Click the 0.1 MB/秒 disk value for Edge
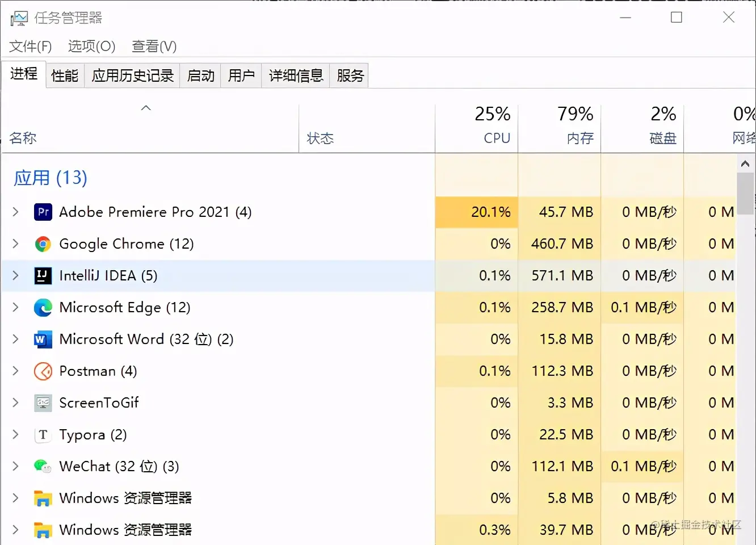 644,307
